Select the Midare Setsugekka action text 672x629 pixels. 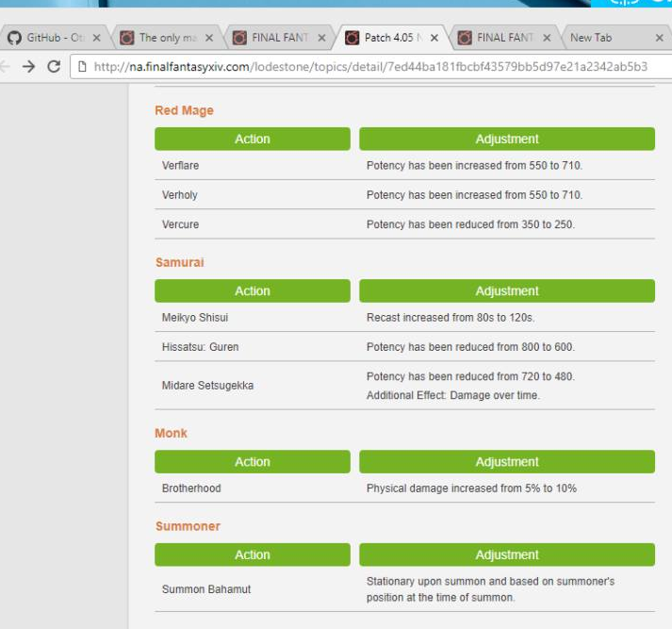208,386
